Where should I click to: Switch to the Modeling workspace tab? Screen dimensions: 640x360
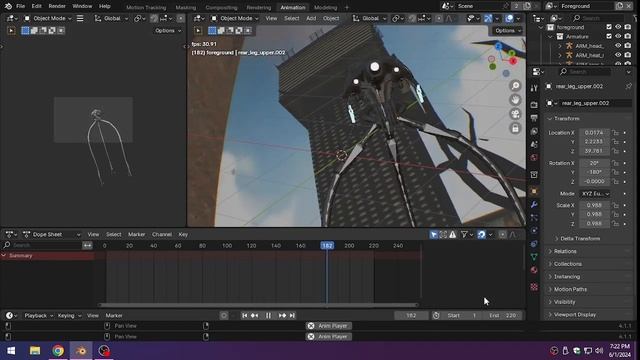point(325,7)
